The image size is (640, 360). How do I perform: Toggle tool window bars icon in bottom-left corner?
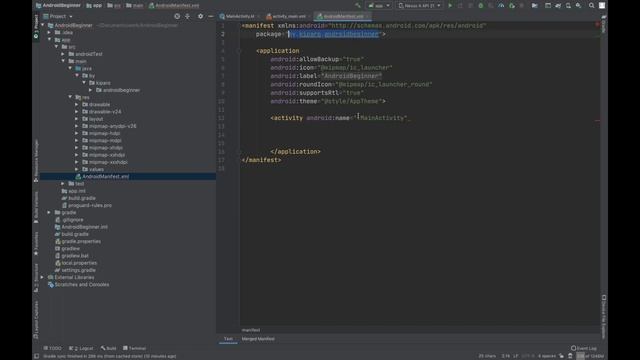36,356
